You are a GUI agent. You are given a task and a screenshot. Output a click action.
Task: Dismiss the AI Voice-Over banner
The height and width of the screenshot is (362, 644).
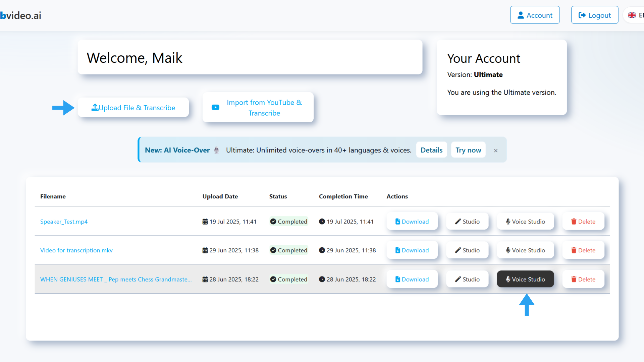pos(496,150)
